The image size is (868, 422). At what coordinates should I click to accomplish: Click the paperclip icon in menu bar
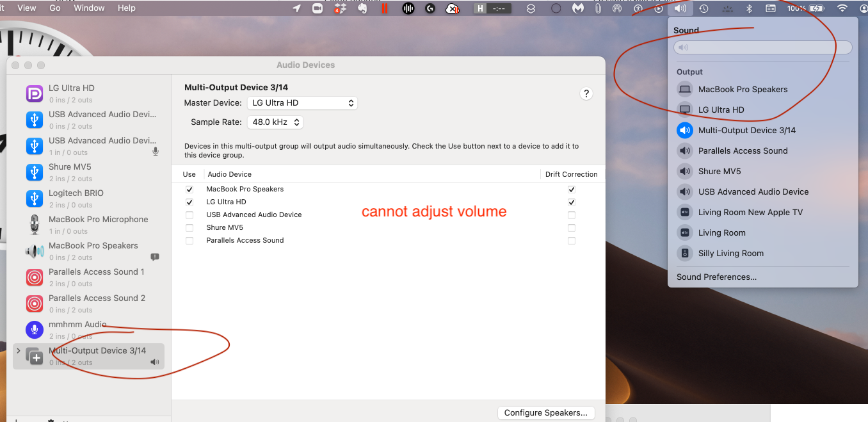(x=598, y=8)
